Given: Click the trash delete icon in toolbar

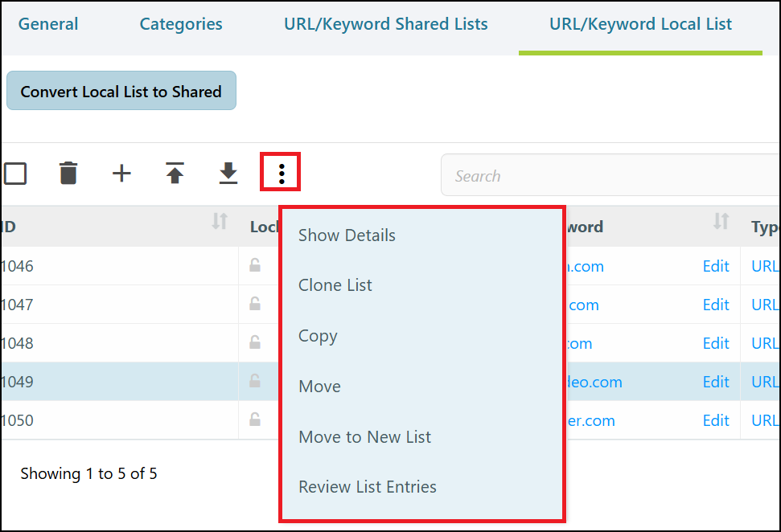Looking at the screenshot, I should (68, 174).
